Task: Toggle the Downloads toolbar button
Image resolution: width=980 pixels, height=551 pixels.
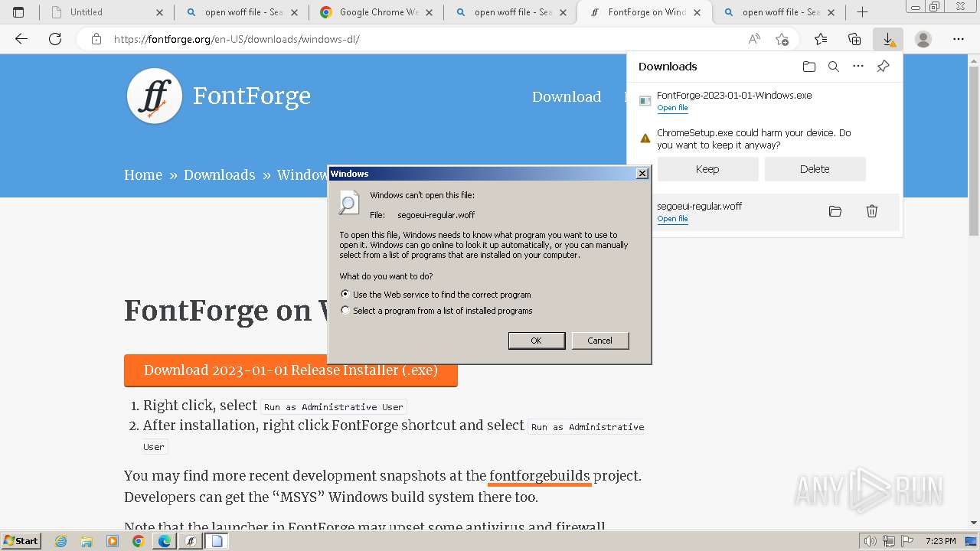Action: point(888,39)
